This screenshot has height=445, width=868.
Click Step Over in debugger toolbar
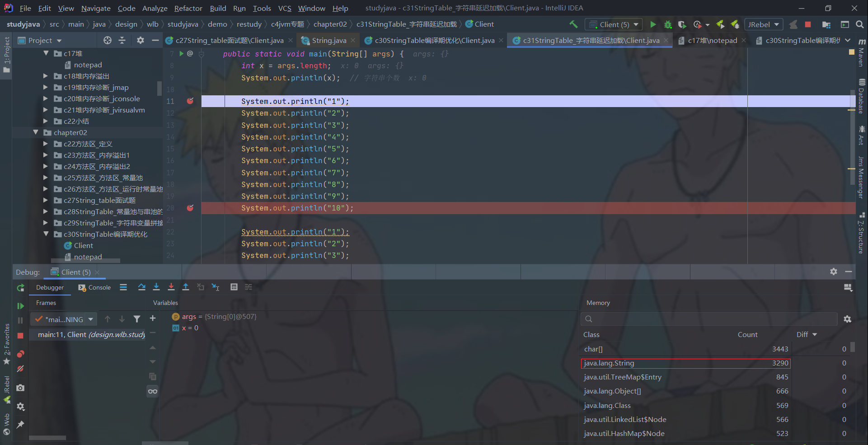141,287
